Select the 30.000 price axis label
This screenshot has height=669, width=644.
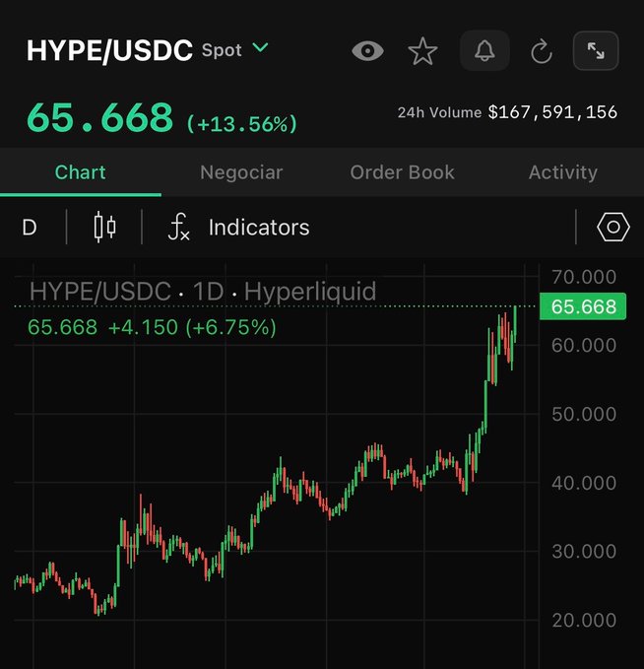(584, 552)
